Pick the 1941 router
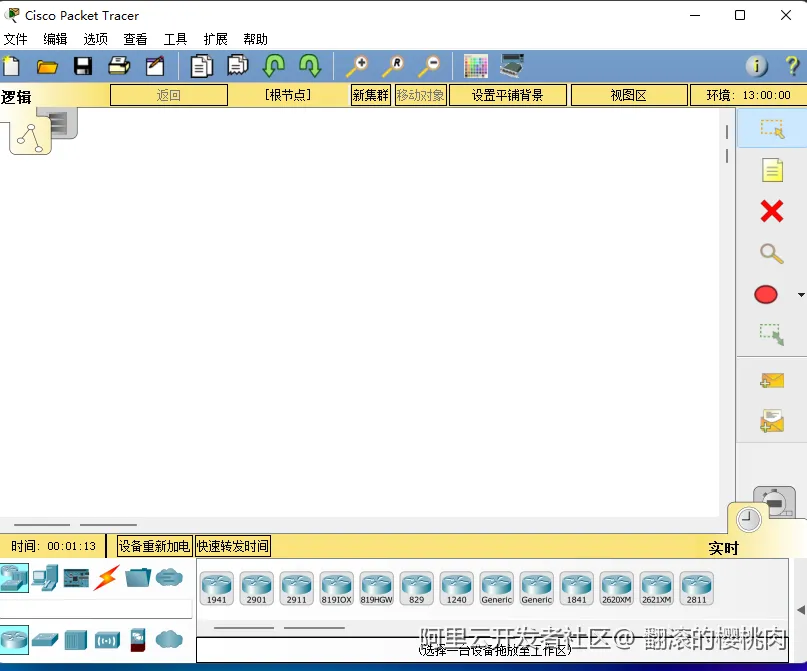This screenshot has height=671, width=807. [217, 588]
